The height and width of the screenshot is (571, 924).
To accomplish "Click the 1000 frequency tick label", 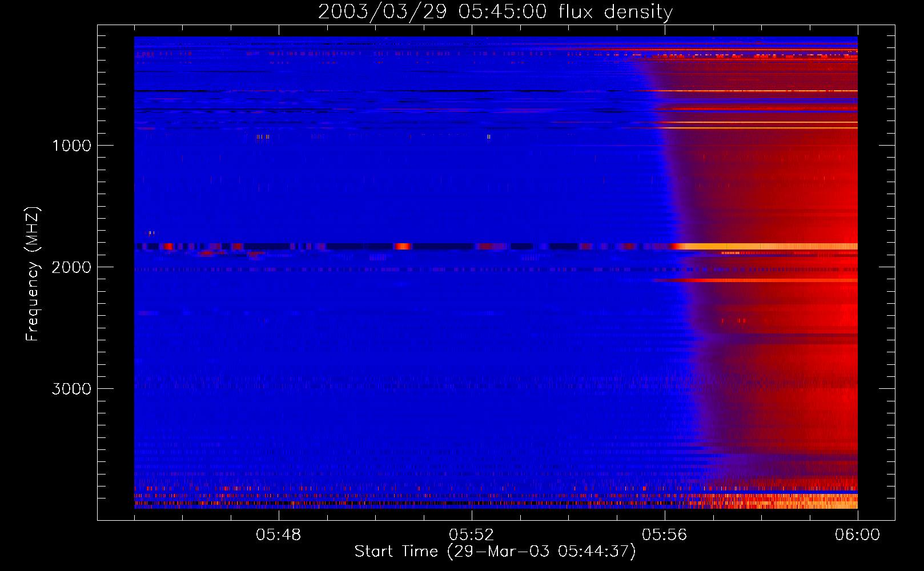I will pos(71,146).
